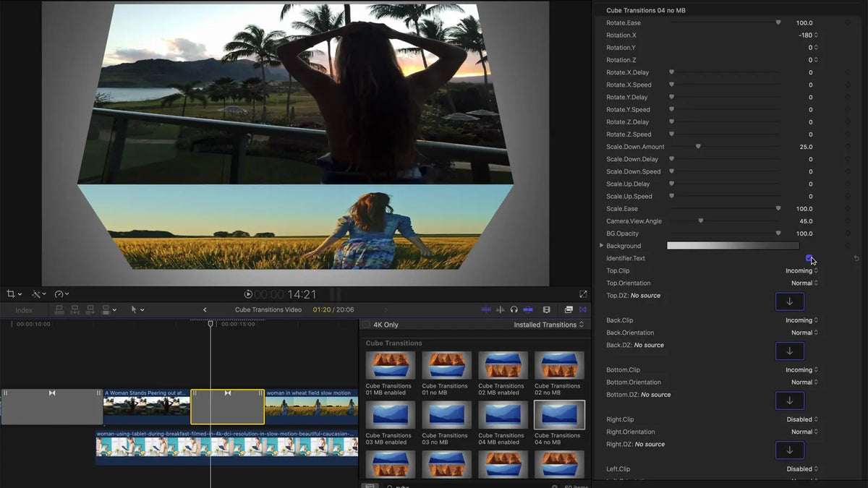Enter full-screen viewer using the expand arrows icon

583,294
